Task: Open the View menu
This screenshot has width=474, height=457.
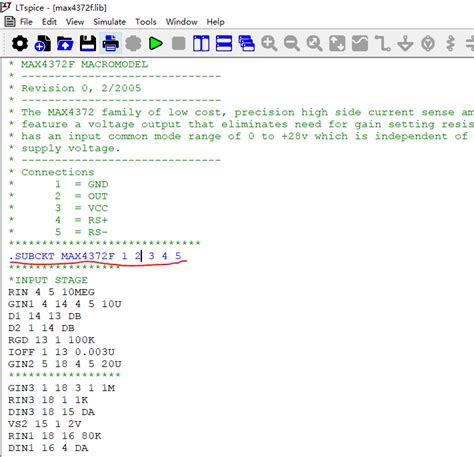Action: [75, 22]
